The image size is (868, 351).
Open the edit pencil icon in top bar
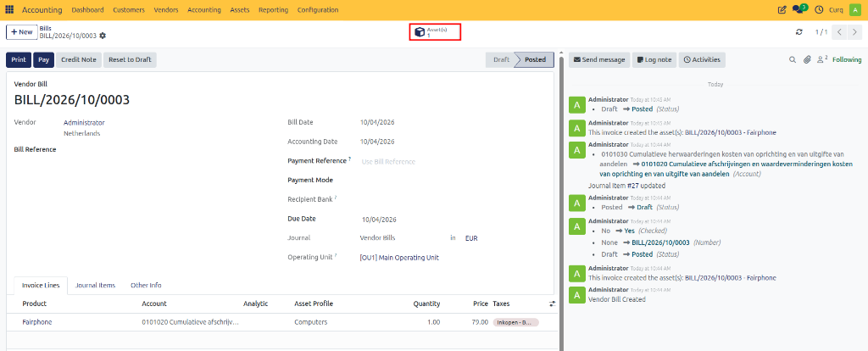(782, 10)
